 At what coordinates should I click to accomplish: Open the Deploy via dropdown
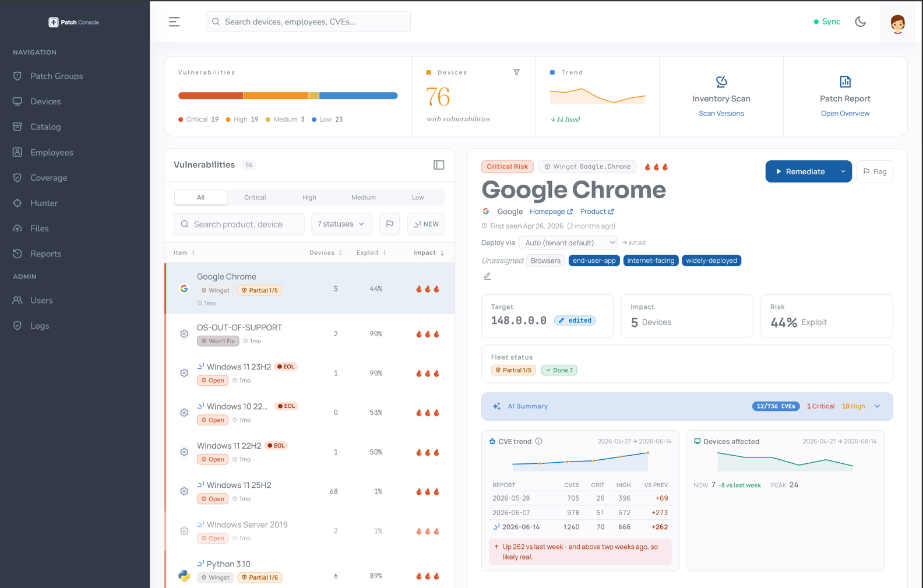(x=568, y=243)
